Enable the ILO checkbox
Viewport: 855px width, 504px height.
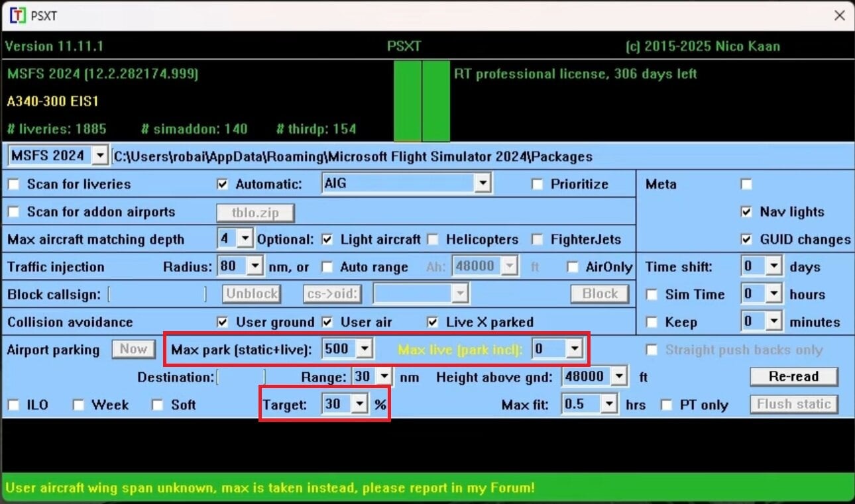point(14,405)
